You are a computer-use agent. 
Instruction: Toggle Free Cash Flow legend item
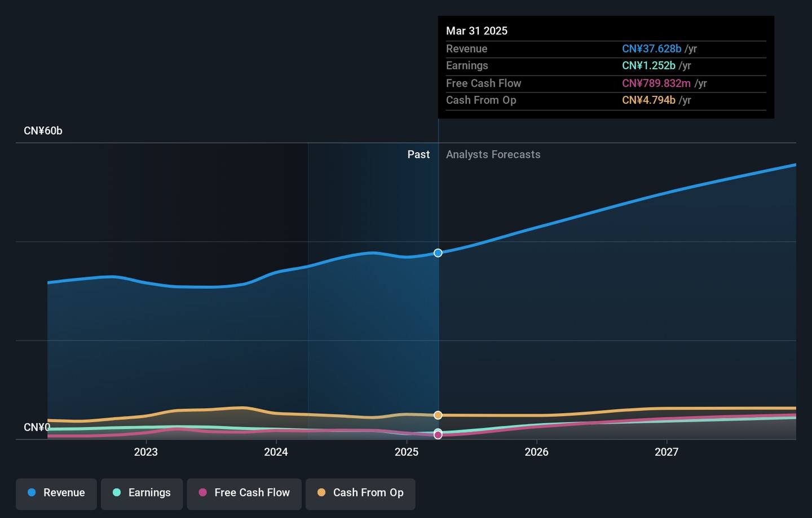click(244, 493)
